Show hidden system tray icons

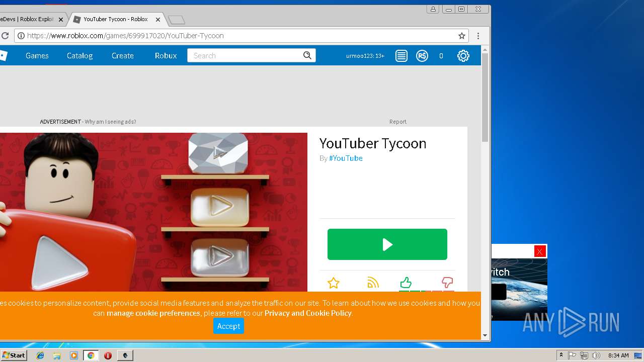point(561,355)
